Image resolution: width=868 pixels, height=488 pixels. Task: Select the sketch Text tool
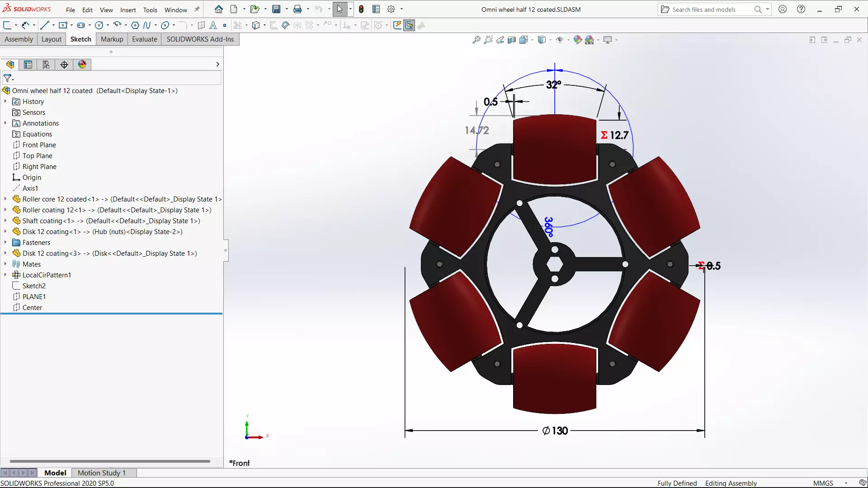(x=213, y=25)
